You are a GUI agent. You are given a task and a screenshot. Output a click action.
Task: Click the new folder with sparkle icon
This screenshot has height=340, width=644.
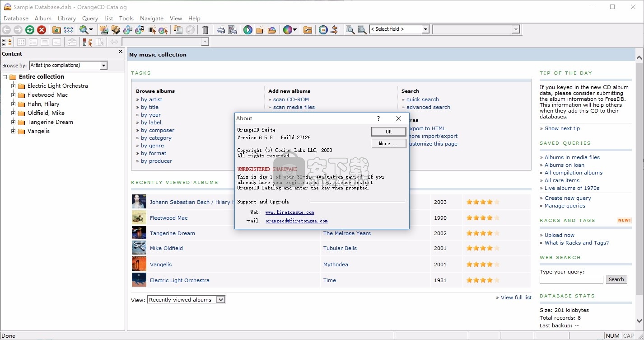(260, 30)
